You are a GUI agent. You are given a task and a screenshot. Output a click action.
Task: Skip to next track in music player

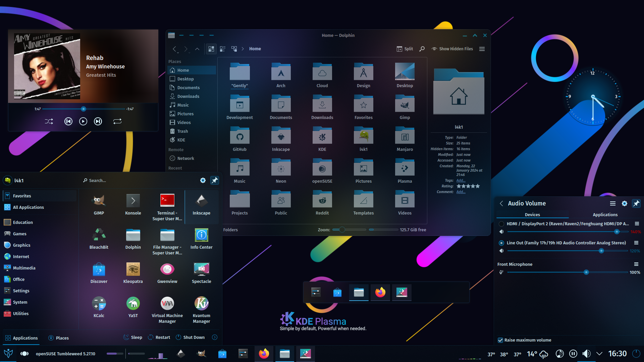tap(98, 121)
